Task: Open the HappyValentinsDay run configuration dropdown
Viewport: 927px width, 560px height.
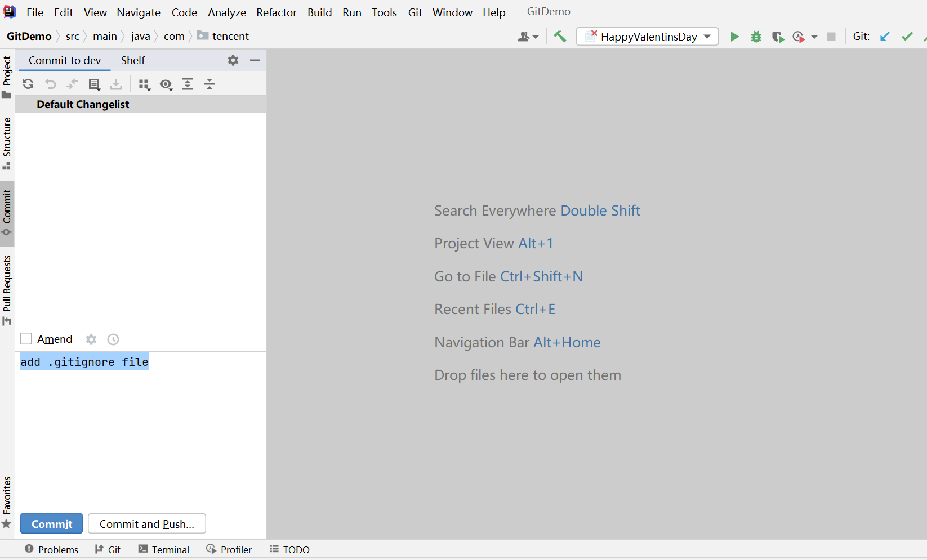Action: click(647, 37)
